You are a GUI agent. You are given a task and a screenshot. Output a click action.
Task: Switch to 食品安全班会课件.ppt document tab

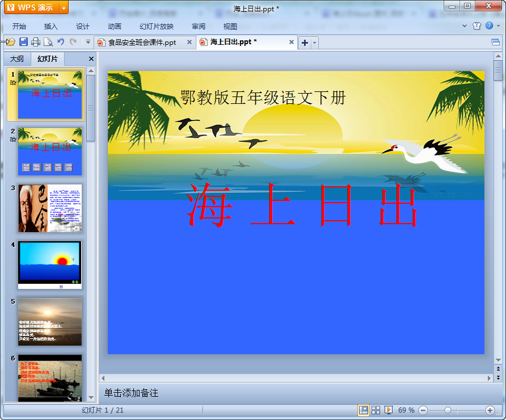coord(142,43)
